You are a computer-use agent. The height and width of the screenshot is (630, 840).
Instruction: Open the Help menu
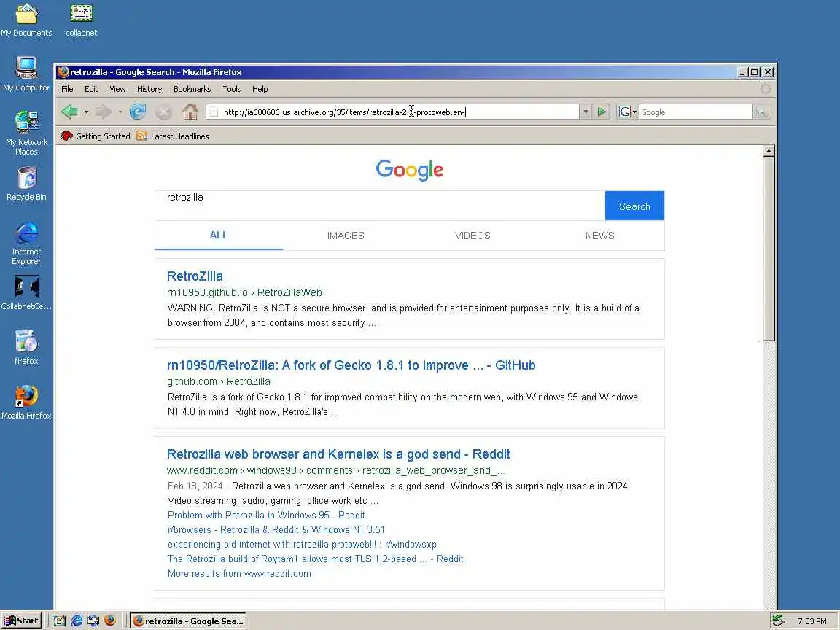(260, 89)
